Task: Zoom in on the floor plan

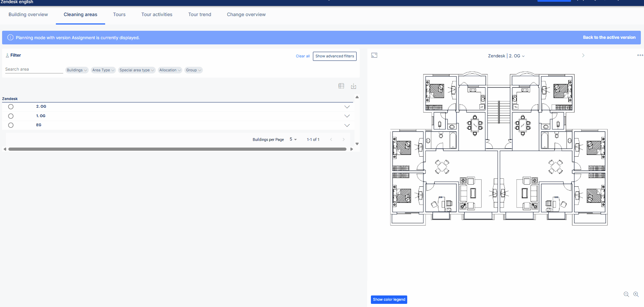Action: (636, 294)
